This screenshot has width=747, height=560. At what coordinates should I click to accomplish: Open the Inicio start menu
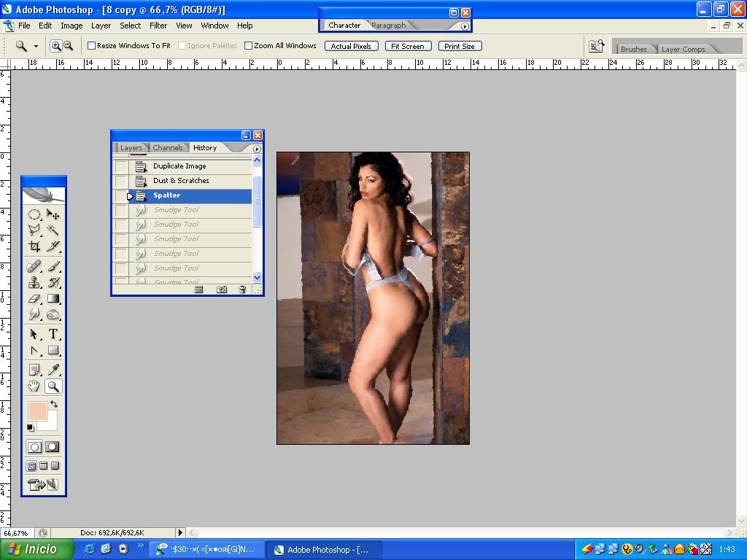point(36,550)
